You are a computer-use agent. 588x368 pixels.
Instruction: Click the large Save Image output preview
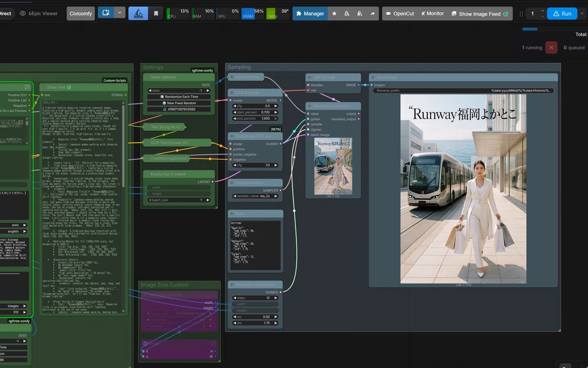pyautogui.click(x=463, y=189)
